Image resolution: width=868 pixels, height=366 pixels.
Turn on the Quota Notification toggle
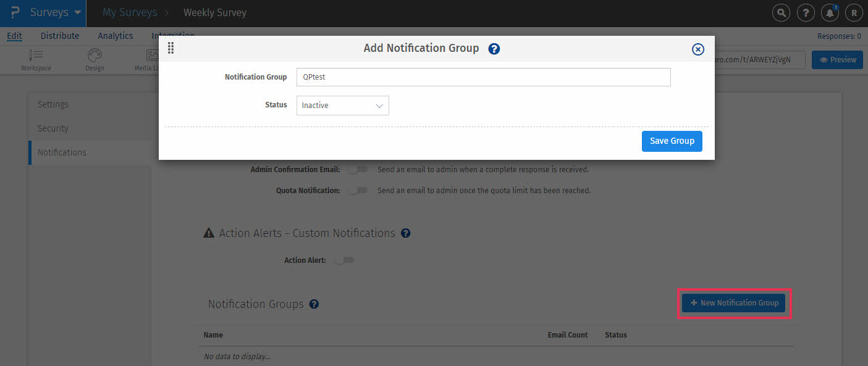pyautogui.click(x=358, y=191)
